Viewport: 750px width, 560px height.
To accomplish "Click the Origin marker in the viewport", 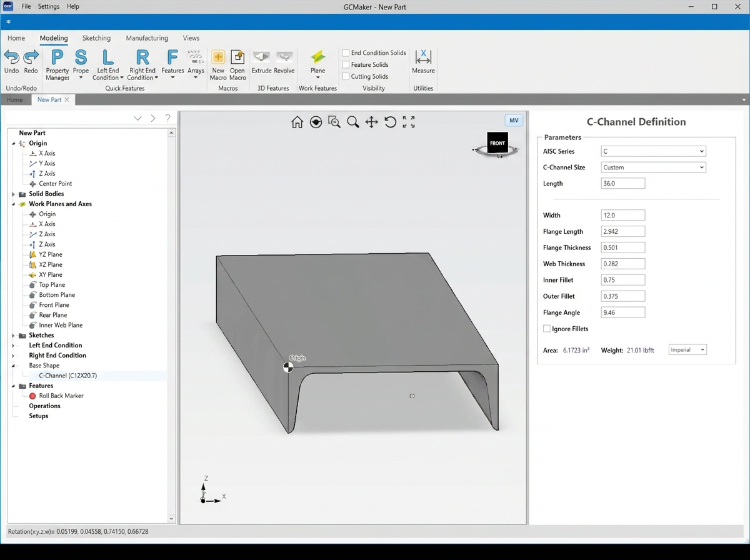I will tap(288, 367).
